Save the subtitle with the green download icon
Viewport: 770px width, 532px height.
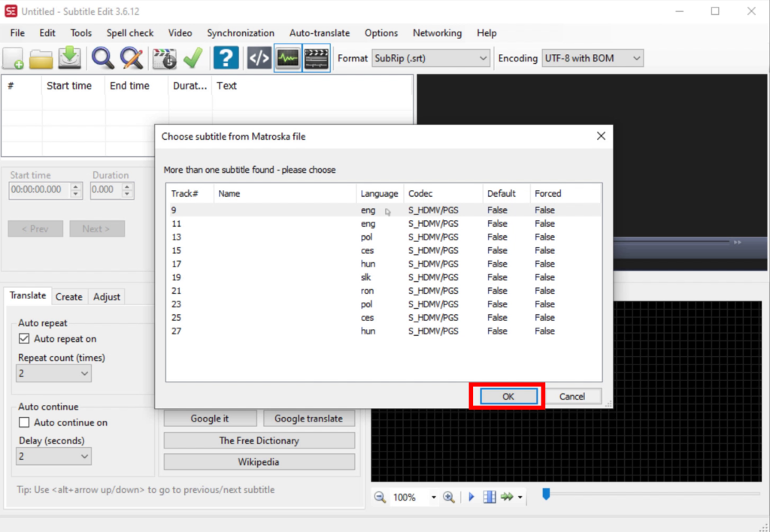(x=69, y=58)
